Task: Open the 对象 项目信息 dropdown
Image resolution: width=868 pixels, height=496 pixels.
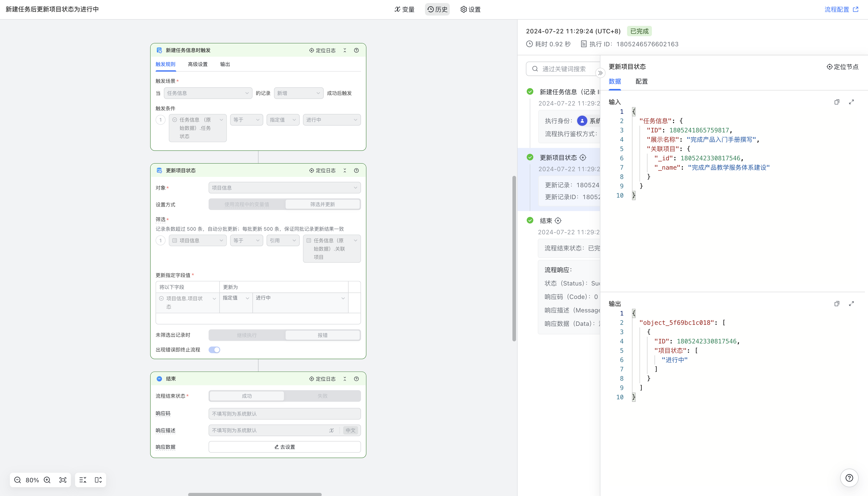Action: point(285,188)
